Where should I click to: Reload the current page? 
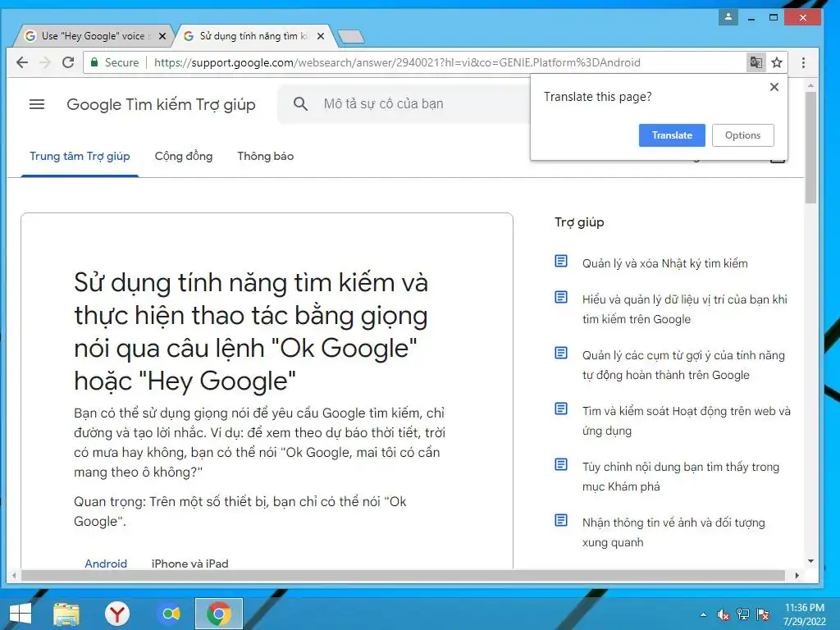[x=68, y=62]
